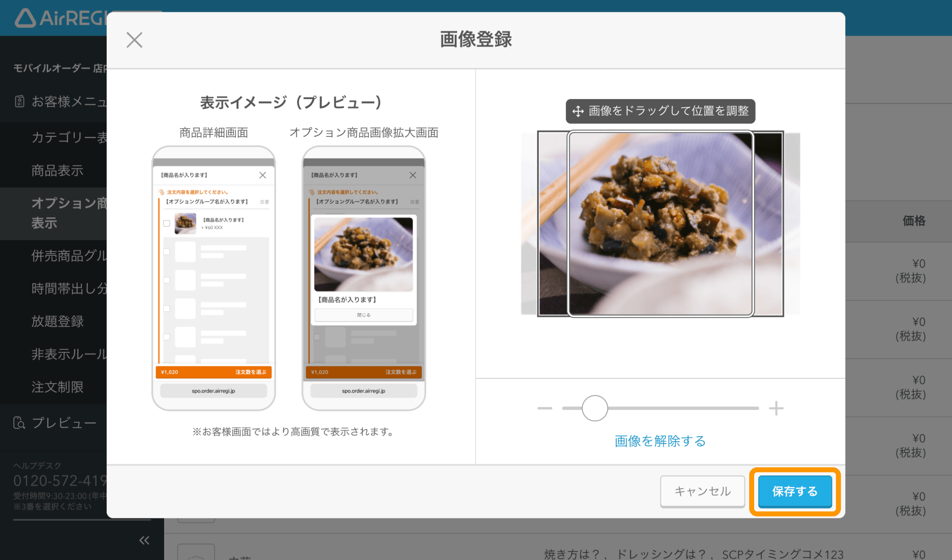
Task: Click the slider track right of handle
Action: pyautogui.click(x=683, y=408)
